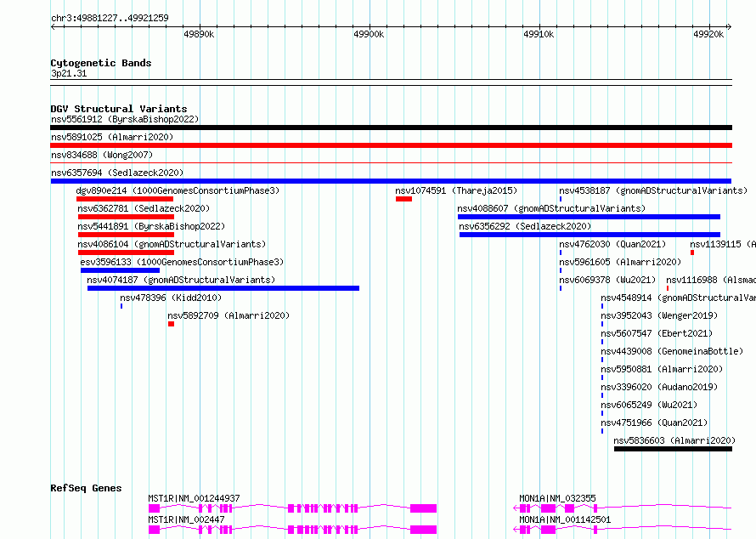
Task: Click the nsv834688 (Wong2007) label
Action: (x=102, y=155)
